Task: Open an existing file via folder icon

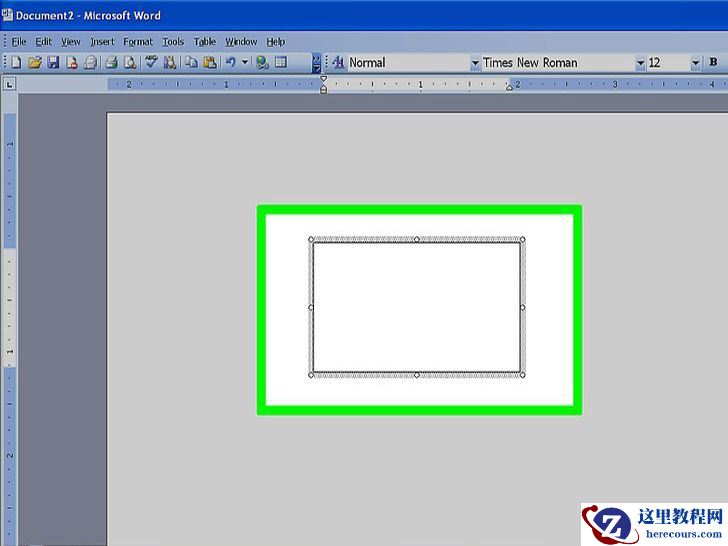Action: [35, 62]
